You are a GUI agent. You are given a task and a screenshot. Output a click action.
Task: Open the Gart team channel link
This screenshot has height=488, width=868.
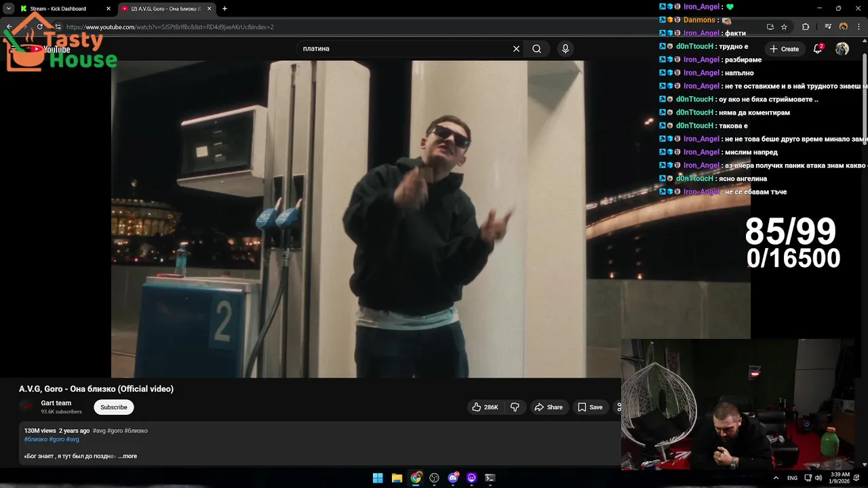(56, 403)
